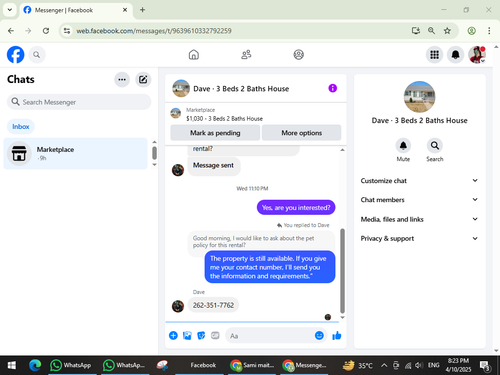Open the Chrome profile icon
Screen dimensions: 500x375
pos(471,31)
